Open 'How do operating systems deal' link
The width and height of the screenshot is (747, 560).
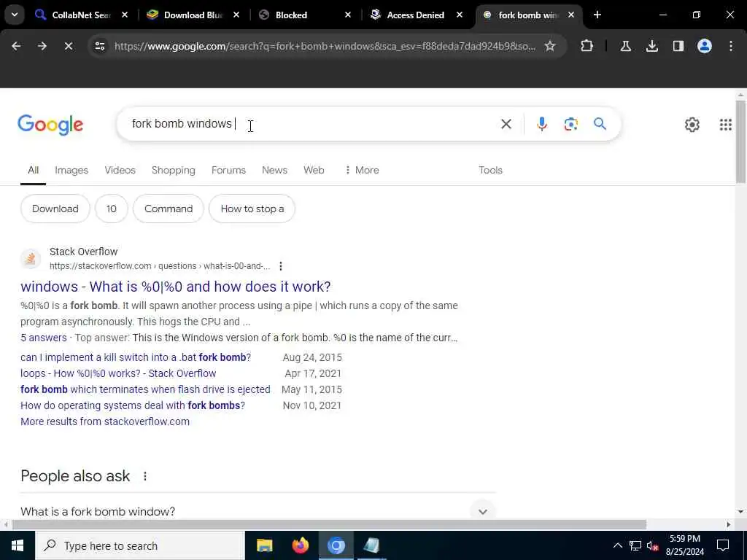133,405
